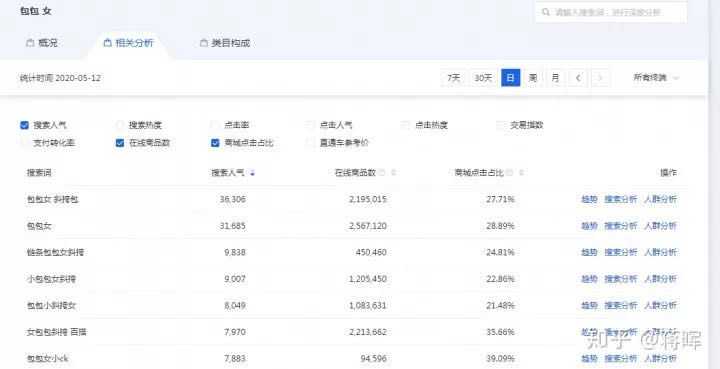Open the 类目构成 tab

point(225,43)
